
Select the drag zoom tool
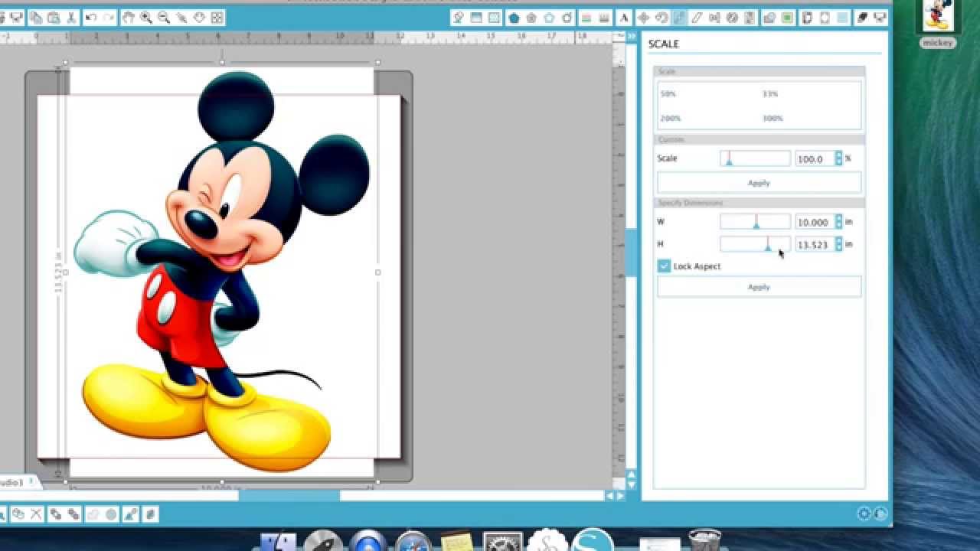click(x=181, y=17)
